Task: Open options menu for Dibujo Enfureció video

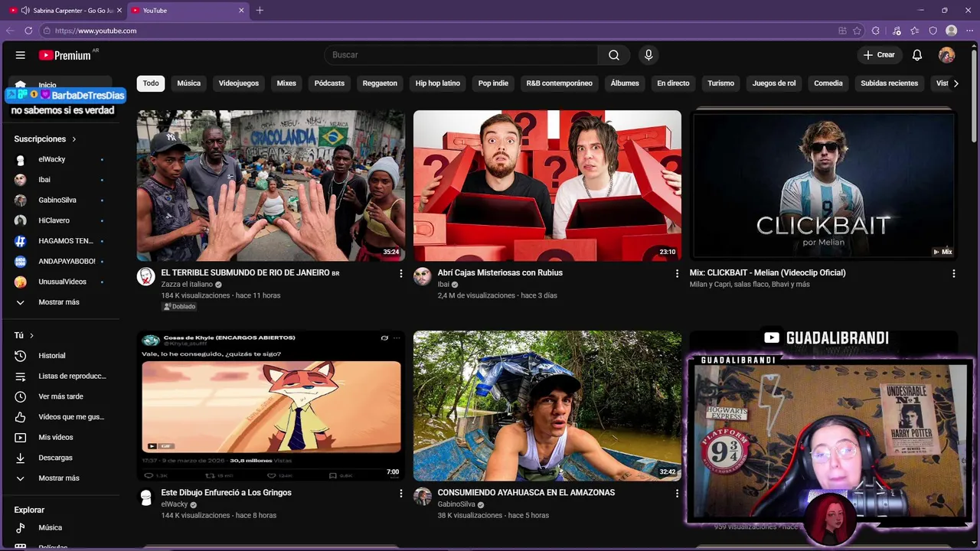Action: coord(400,494)
